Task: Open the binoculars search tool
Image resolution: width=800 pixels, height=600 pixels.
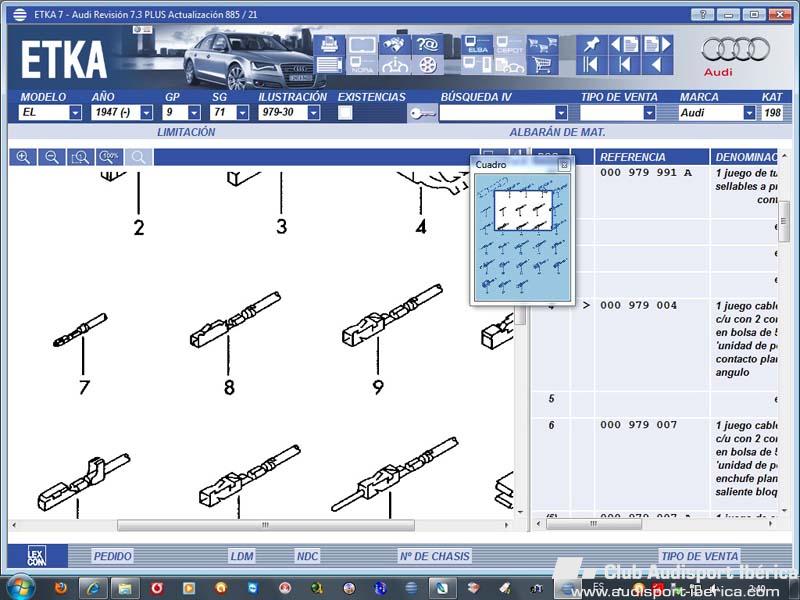Action: pyautogui.click(x=394, y=45)
